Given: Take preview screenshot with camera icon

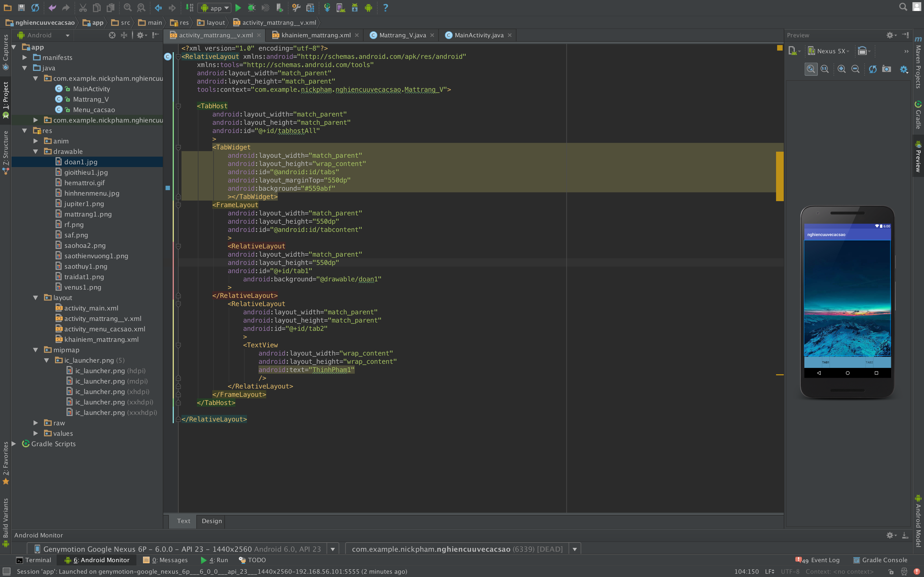Looking at the screenshot, I should [x=887, y=69].
